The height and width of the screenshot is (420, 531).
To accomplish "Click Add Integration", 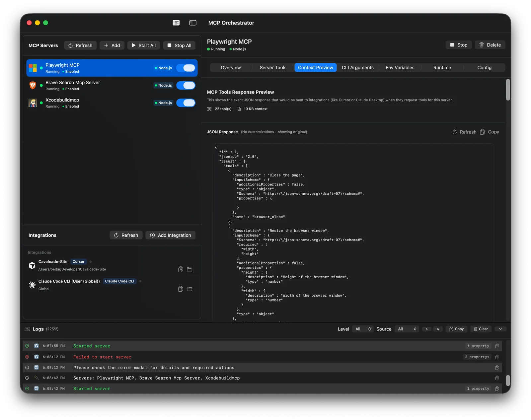I will (170, 235).
